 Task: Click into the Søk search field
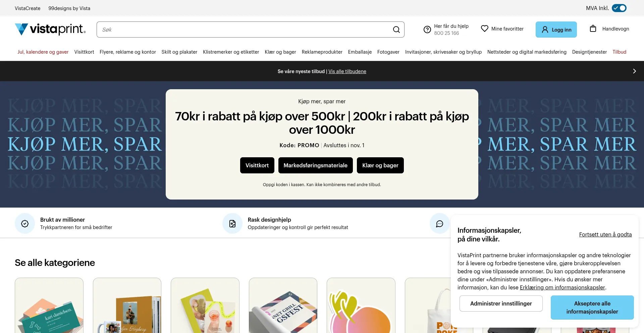(245, 30)
